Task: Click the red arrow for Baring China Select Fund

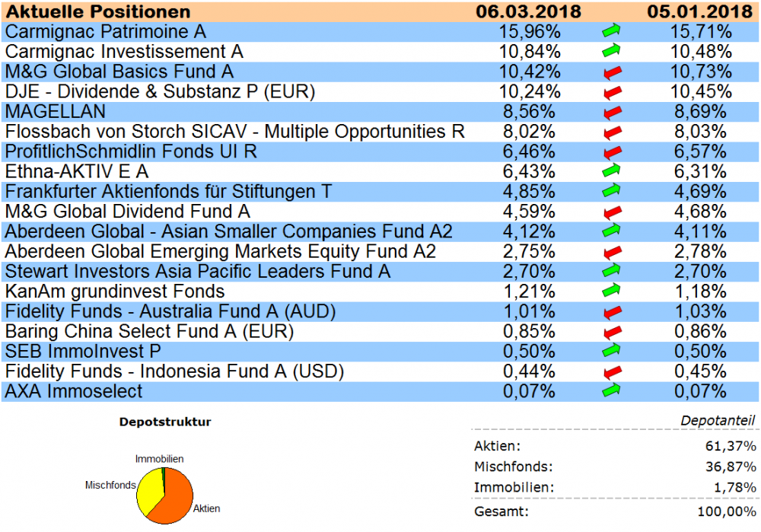Action: 610,331
